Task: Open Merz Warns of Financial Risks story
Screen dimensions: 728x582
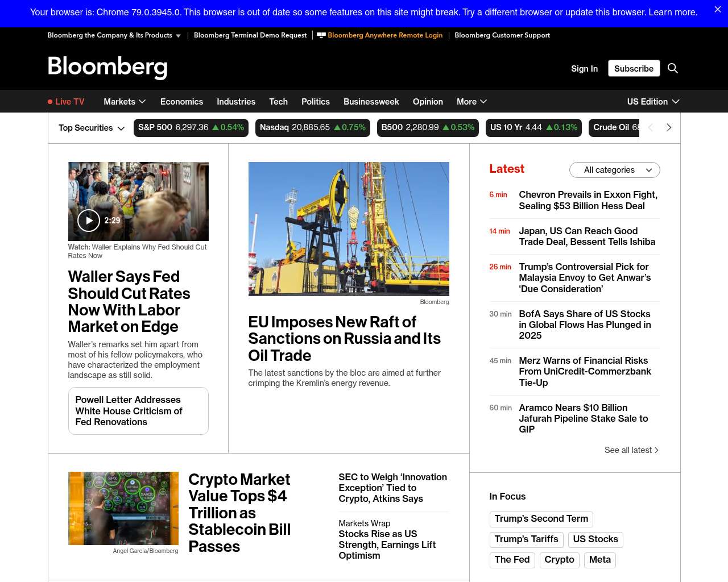Action: [585, 372]
